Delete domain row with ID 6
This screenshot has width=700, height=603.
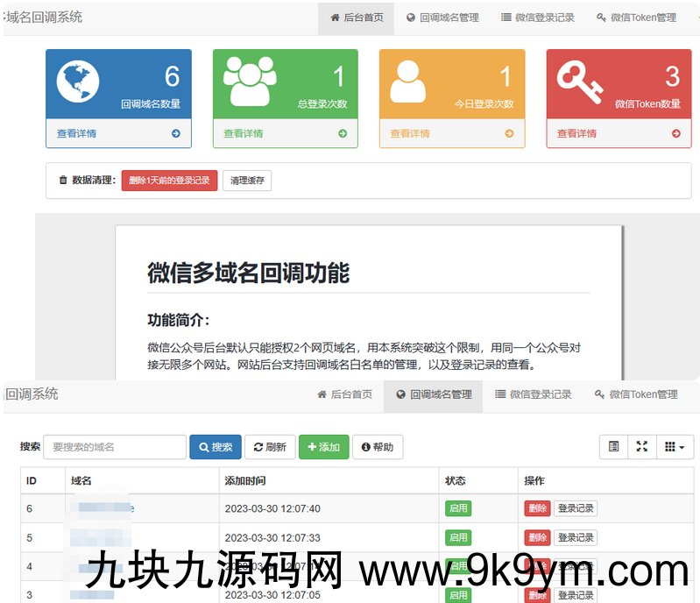click(538, 508)
